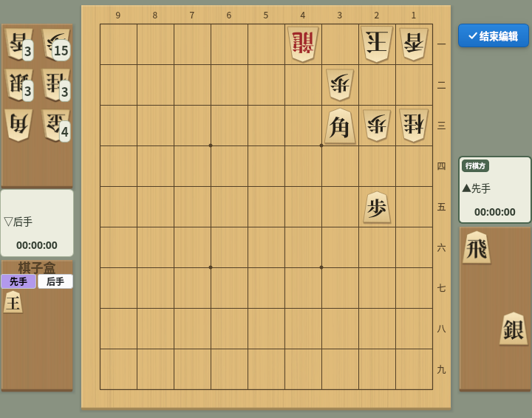Pick a silver (count 3) from gote's hand
This screenshot has height=418, width=532.
(20, 85)
